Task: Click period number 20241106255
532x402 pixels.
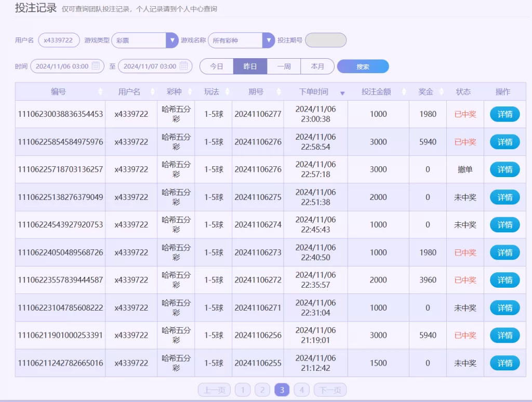Action: pos(258,363)
